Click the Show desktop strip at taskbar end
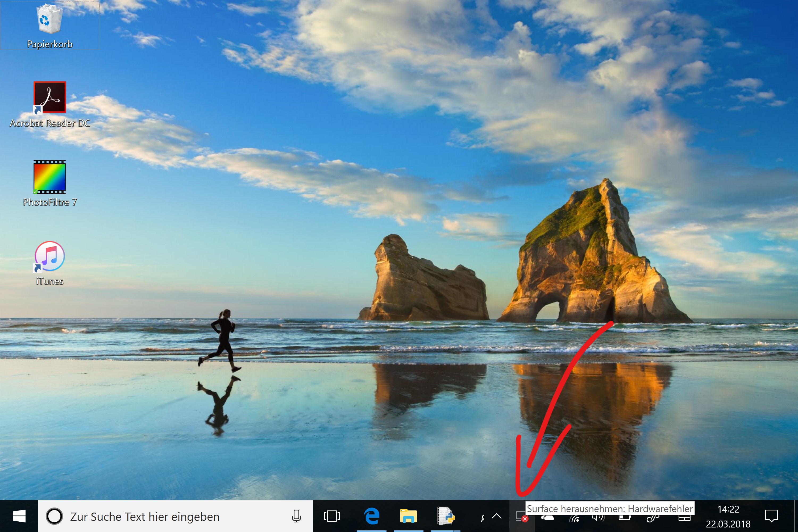 click(796, 516)
